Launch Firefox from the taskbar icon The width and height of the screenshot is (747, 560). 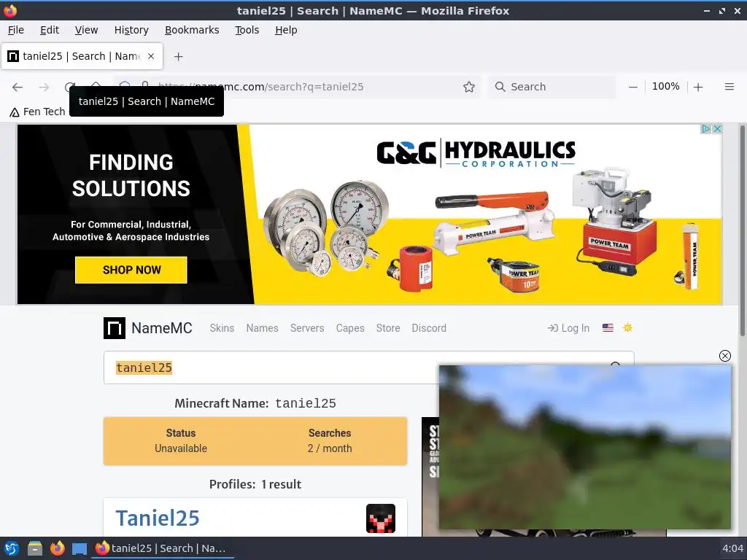click(x=57, y=548)
